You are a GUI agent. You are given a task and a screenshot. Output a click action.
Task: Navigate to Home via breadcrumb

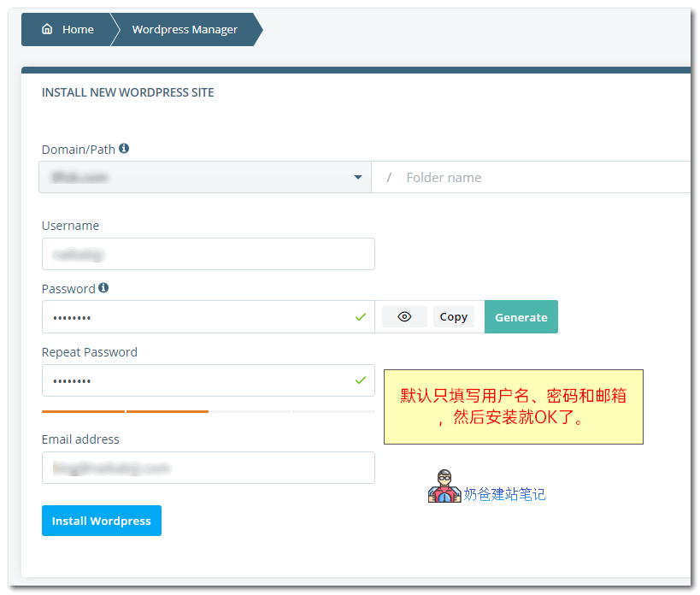pos(76,28)
